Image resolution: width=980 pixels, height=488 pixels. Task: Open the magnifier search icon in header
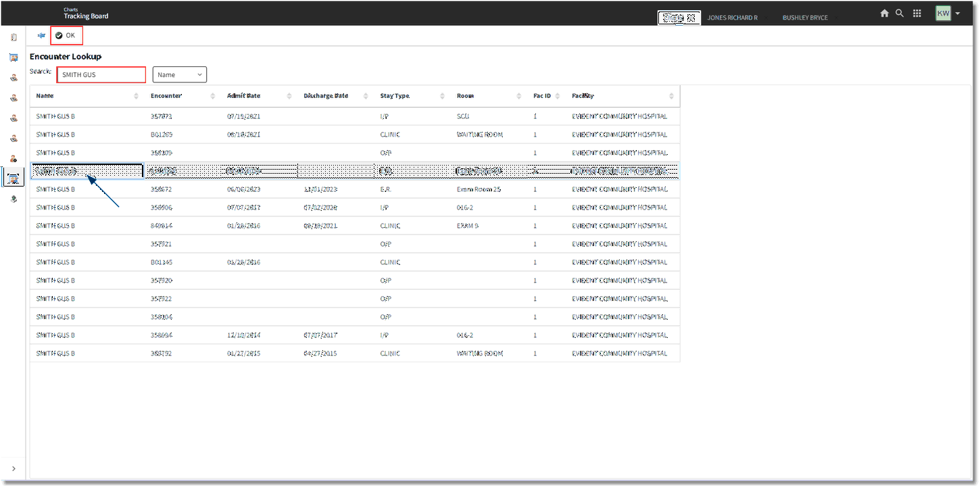900,13
